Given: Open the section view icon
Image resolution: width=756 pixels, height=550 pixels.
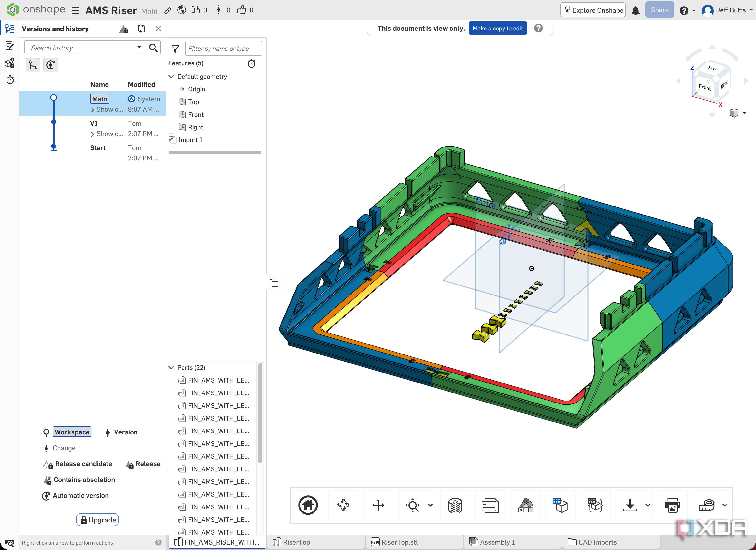Looking at the screenshot, I should [455, 505].
